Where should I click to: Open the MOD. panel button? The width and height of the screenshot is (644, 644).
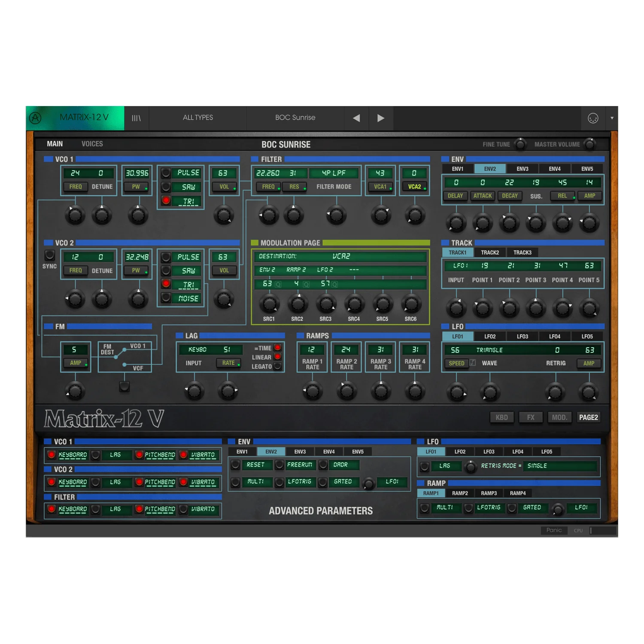(559, 417)
